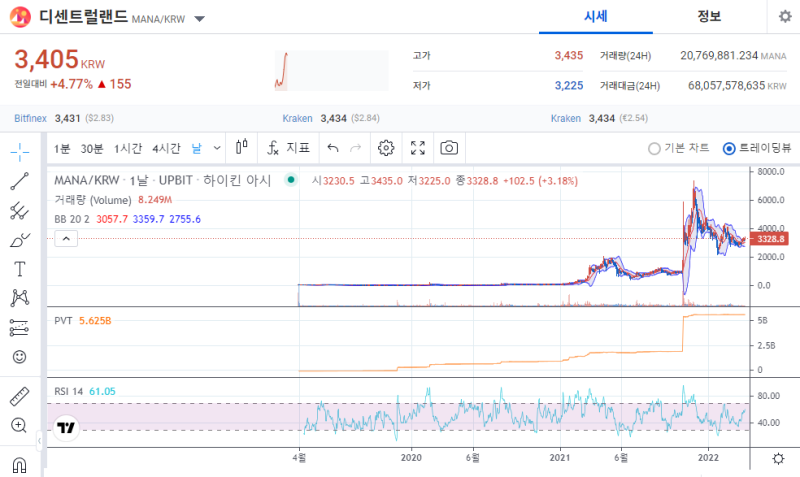The image size is (800, 477).
Task: Select the long position forecasting tool
Action: [x=19, y=328]
